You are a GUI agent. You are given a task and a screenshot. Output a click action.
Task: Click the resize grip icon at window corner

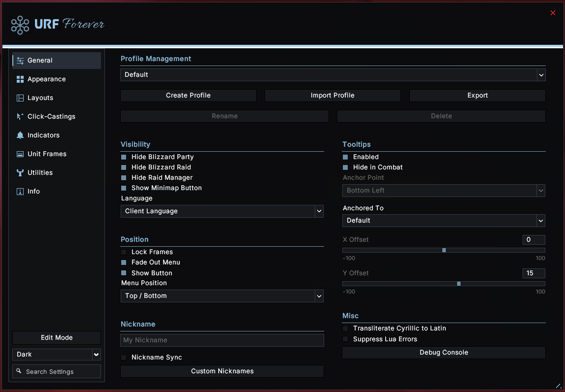(x=559, y=386)
